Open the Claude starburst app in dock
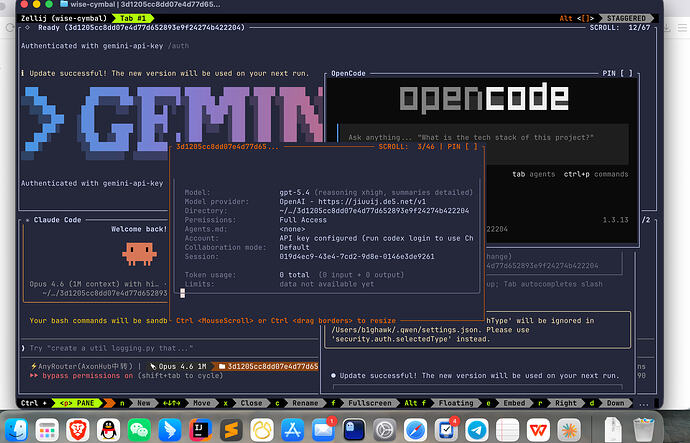The image size is (690, 443). point(569,429)
